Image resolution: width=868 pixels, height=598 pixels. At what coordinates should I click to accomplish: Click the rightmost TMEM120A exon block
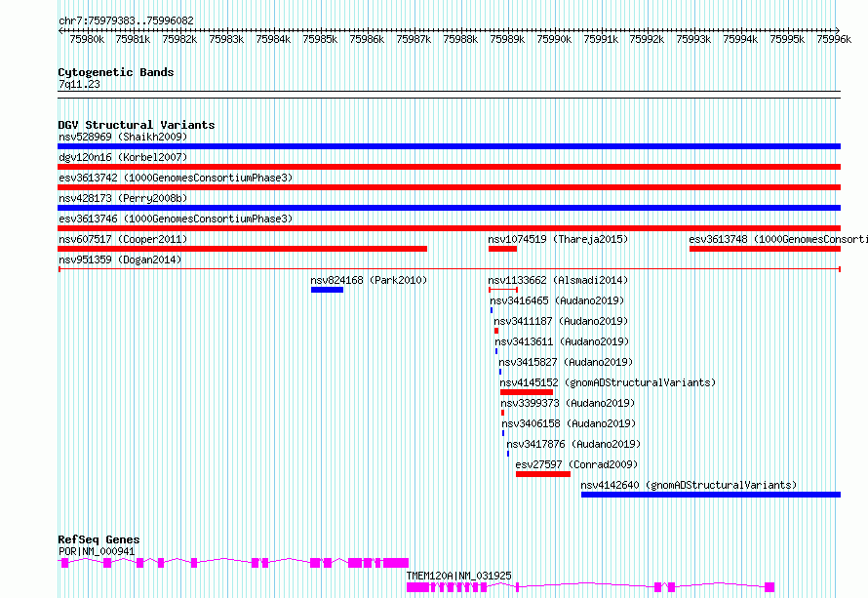tap(769, 587)
